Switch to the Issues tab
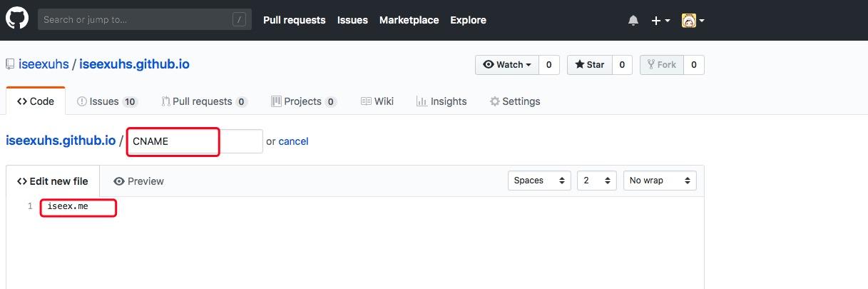The width and height of the screenshot is (868, 289). click(107, 101)
